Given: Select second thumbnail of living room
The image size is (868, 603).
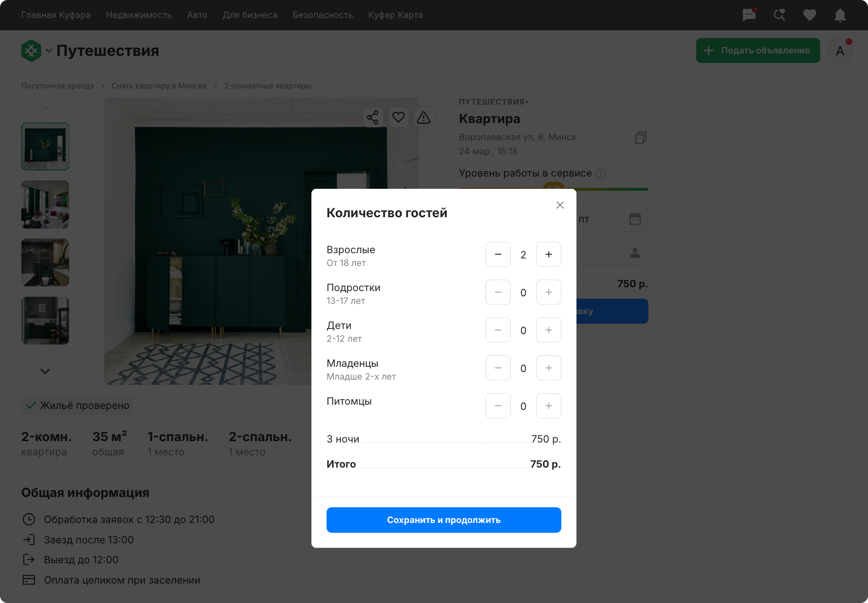Looking at the screenshot, I should pos(45,204).
